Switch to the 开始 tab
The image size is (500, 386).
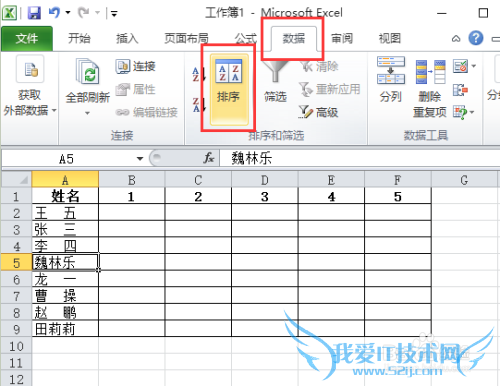tap(79, 39)
